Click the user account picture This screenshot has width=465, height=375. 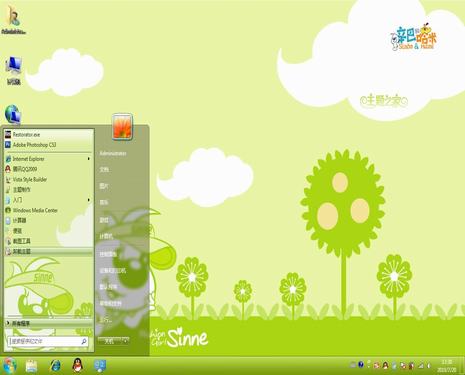click(x=122, y=126)
